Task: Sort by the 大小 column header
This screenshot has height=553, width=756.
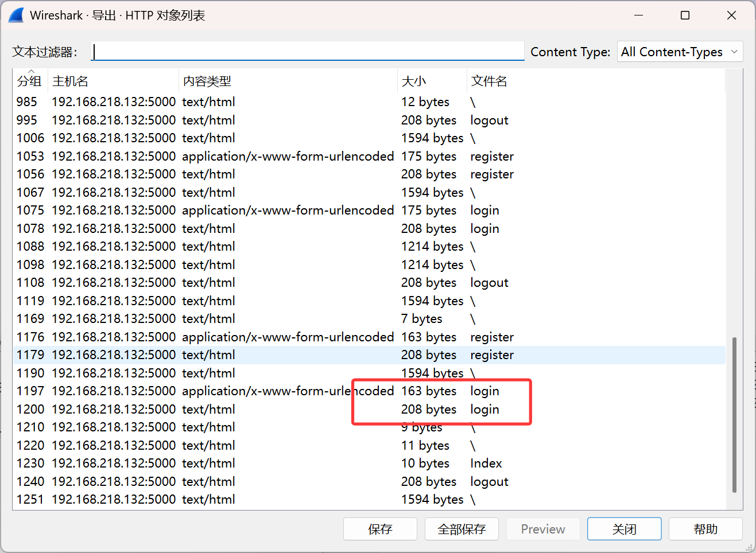Action: click(432, 81)
